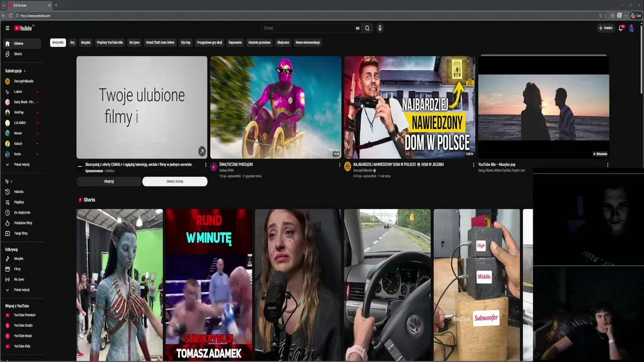Open YouTube Kids in sidebar
The height and width of the screenshot is (362, 644).
coord(22,346)
